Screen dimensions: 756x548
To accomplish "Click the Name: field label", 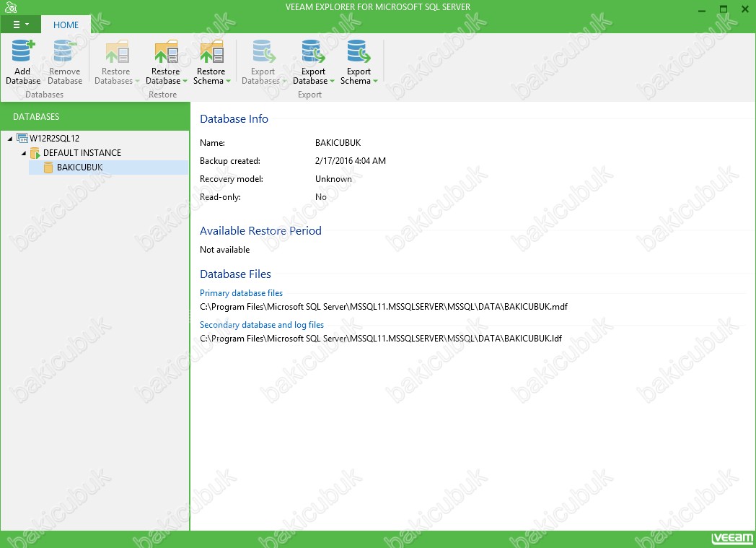I will [x=212, y=143].
